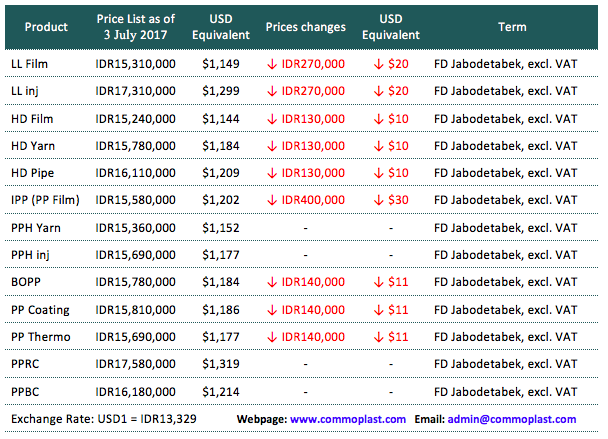Click the PPRC price IDR17,580,000
Viewport: 608px width, 439px height.
click(135, 364)
